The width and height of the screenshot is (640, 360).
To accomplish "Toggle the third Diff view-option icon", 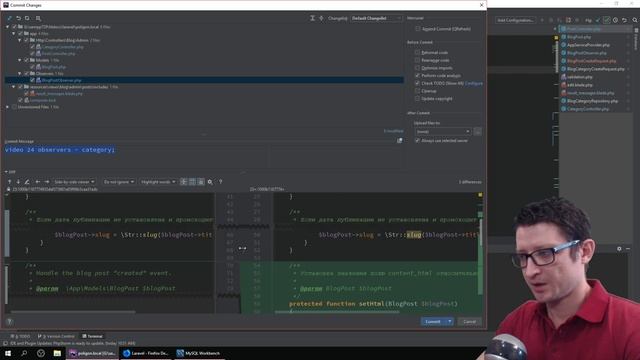I will (x=201, y=182).
